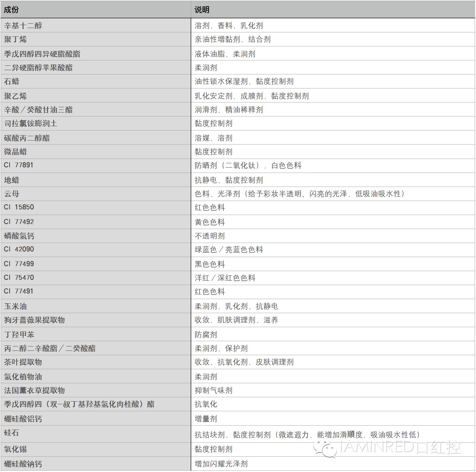Click the 黑色色料 description cell

coord(210,264)
